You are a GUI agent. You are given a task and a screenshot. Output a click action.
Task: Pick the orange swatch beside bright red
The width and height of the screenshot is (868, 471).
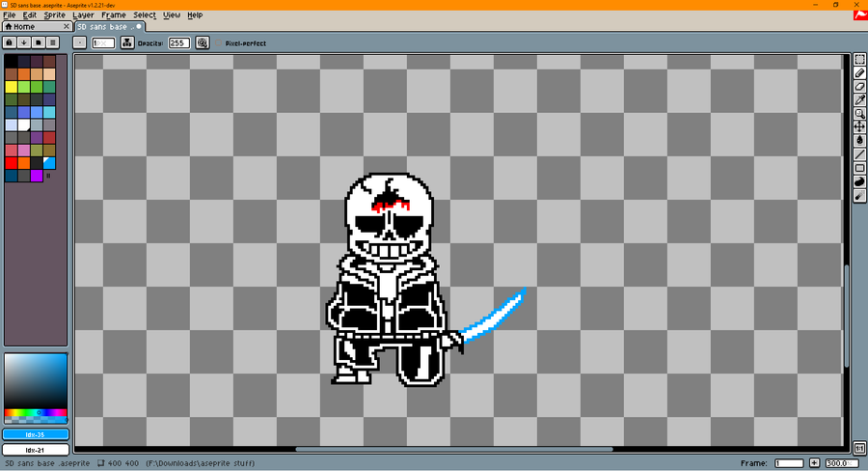tap(24, 163)
